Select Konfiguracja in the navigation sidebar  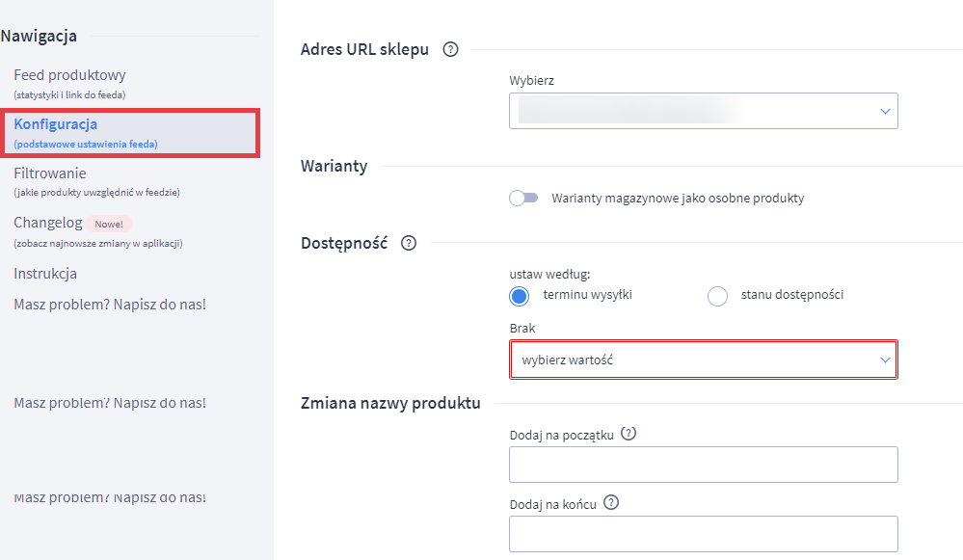point(56,124)
